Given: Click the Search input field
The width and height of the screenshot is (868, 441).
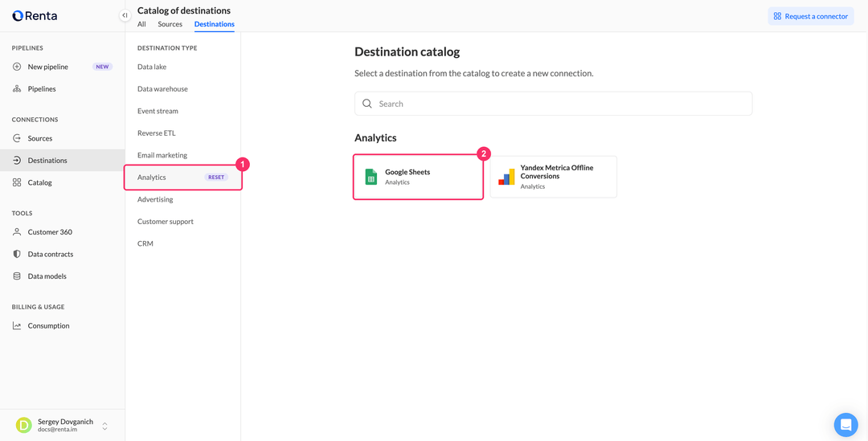Looking at the screenshot, I should tap(554, 104).
